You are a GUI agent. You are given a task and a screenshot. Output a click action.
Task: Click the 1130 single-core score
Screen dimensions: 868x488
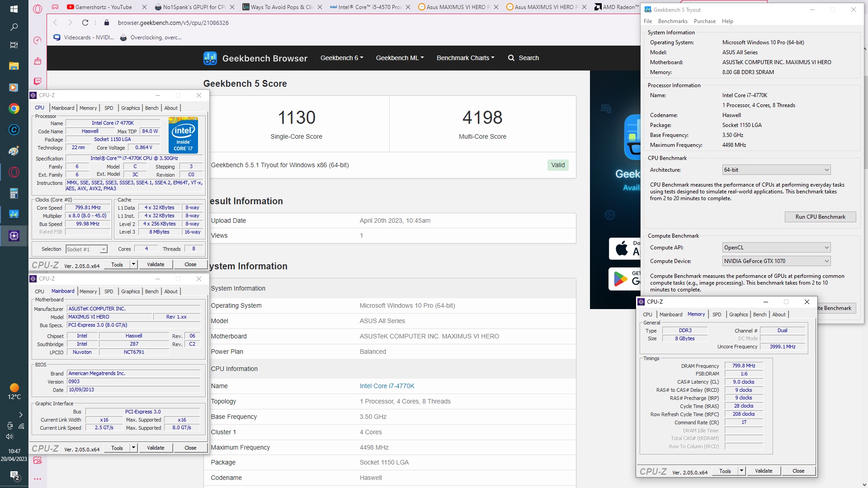pyautogui.click(x=297, y=117)
